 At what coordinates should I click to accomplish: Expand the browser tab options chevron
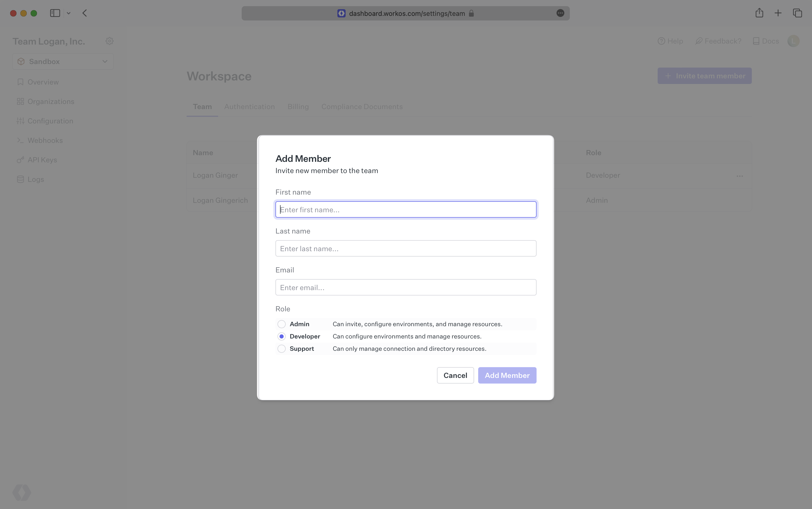click(69, 13)
